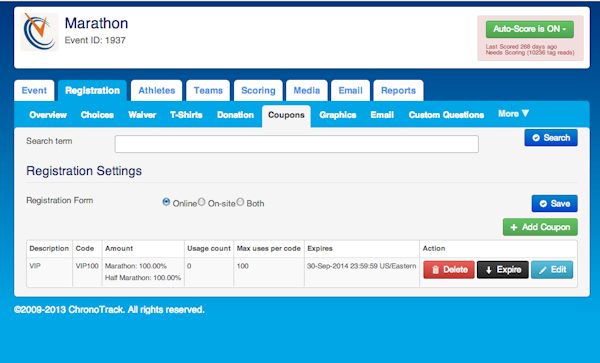Screen dimensions: 600x363
Task: Select the Coupons sub-tab
Action: point(286,116)
